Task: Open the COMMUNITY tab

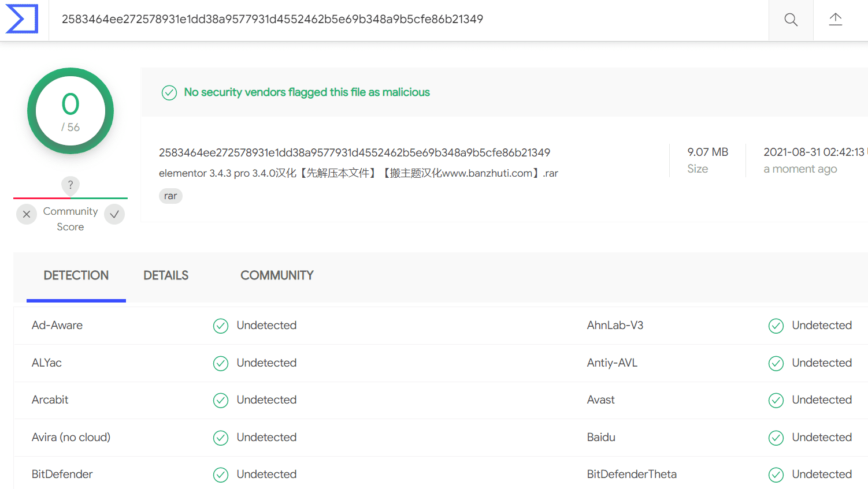Action: coord(277,275)
